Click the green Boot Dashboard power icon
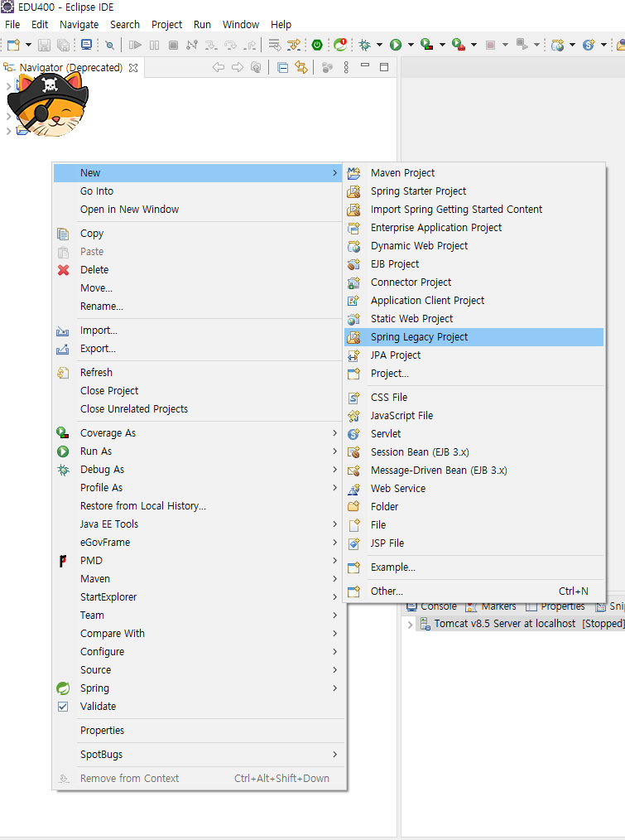The width and height of the screenshot is (625, 840). pos(317,45)
